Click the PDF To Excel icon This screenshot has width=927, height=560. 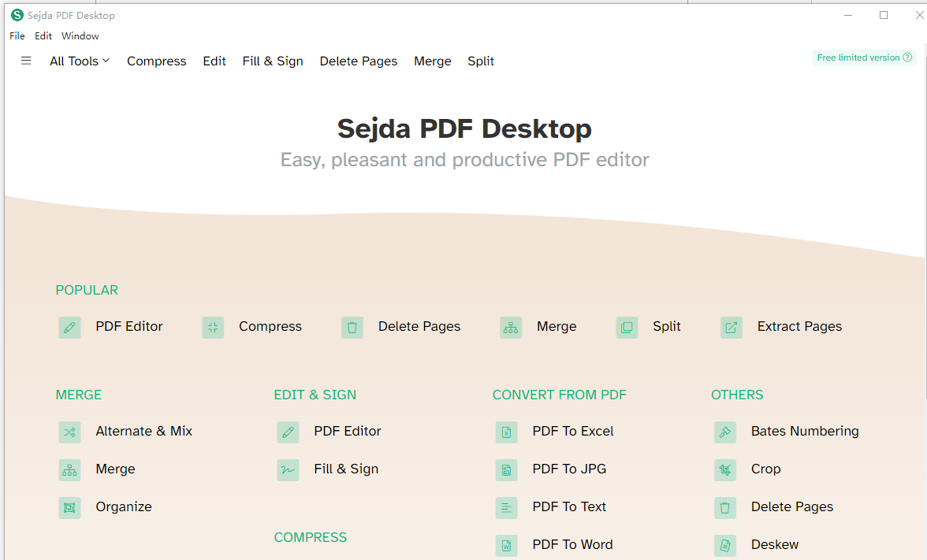click(507, 432)
